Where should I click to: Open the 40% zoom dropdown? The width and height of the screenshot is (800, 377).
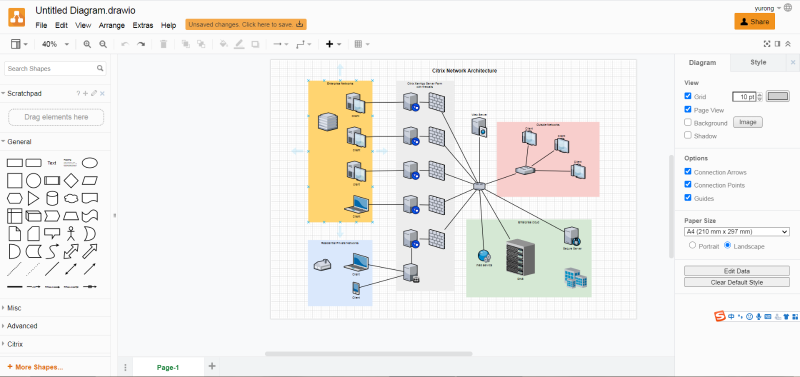(x=55, y=44)
